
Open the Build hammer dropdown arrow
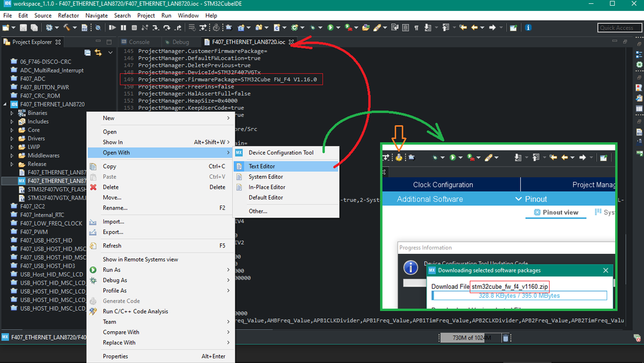point(75,28)
